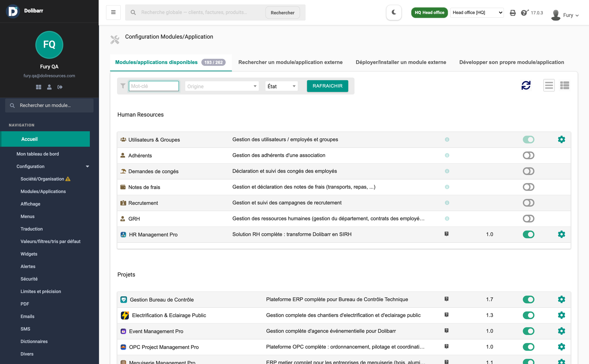Focus the Rechercher un module sidebar field

pos(49,105)
